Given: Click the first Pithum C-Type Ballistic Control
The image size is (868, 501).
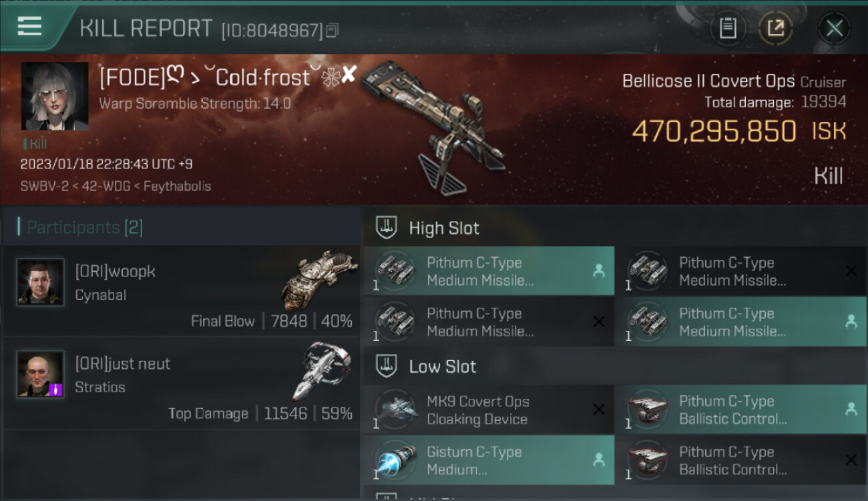Looking at the screenshot, I should [x=741, y=410].
